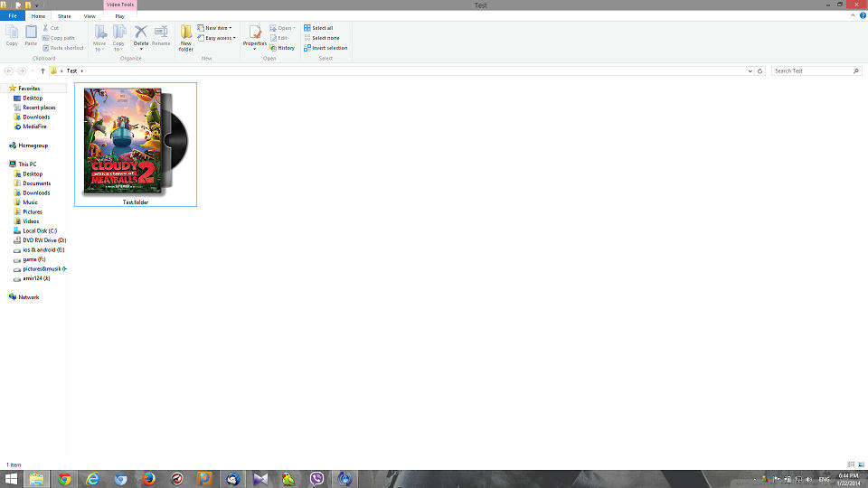Open the Copy to dropdown
This screenshot has height=488, width=868.
pyautogui.click(x=119, y=38)
